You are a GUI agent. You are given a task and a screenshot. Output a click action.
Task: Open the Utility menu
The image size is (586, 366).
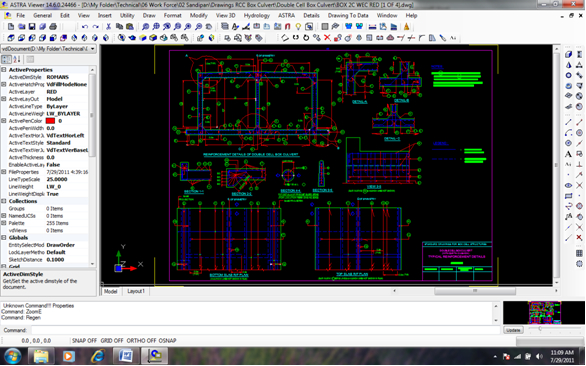click(127, 15)
